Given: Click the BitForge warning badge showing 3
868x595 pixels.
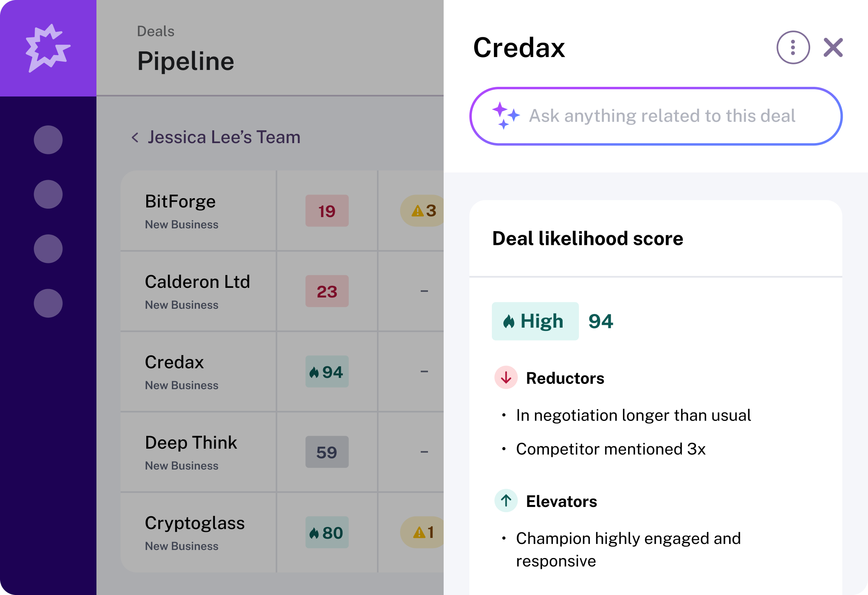Looking at the screenshot, I should 423,211.
